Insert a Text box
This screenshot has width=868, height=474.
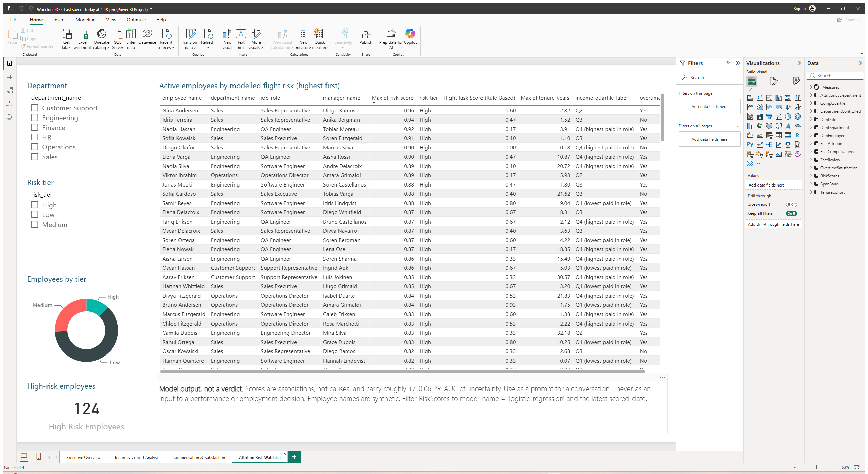point(241,38)
